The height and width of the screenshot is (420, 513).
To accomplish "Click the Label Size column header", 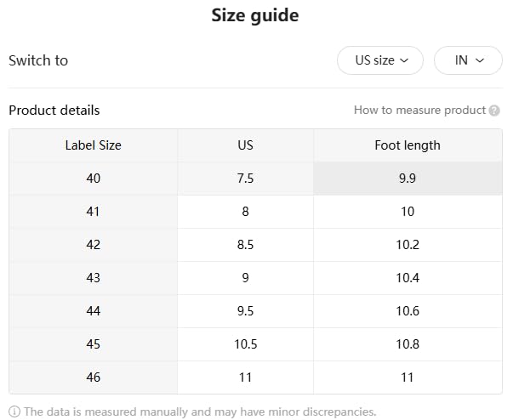I will tap(94, 145).
